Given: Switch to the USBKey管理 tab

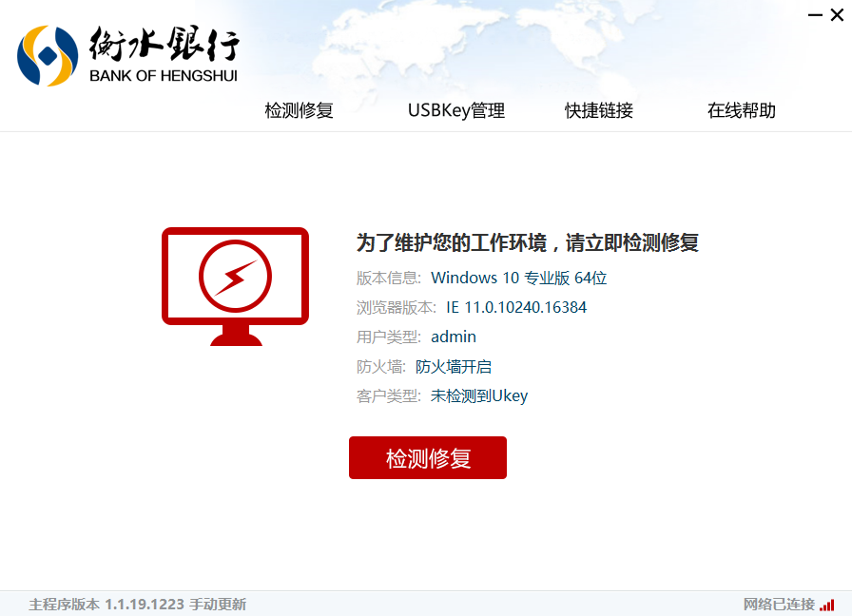Looking at the screenshot, I should [455, 110].
